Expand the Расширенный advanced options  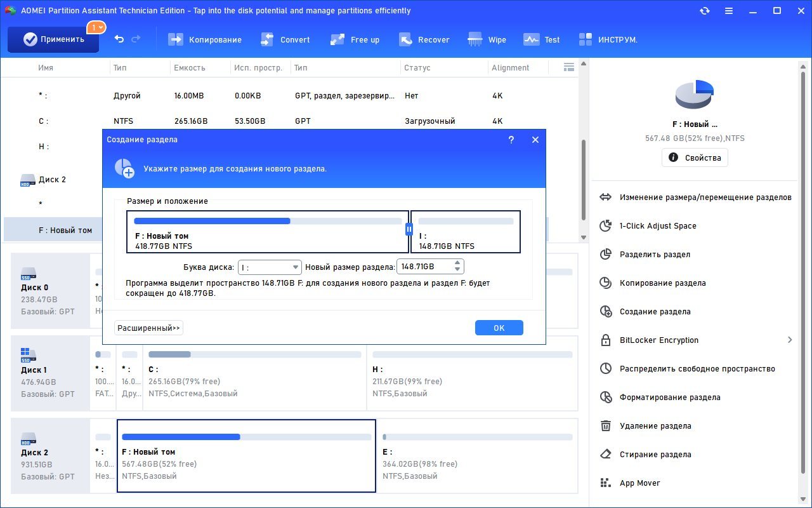pos(148,328)
